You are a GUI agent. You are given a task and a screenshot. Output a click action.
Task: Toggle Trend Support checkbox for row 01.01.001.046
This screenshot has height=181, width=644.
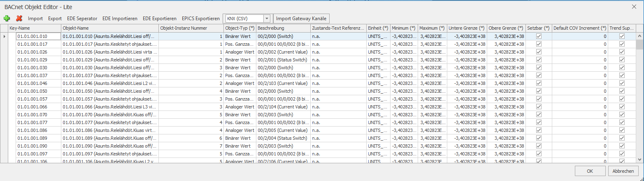[622, 83]
